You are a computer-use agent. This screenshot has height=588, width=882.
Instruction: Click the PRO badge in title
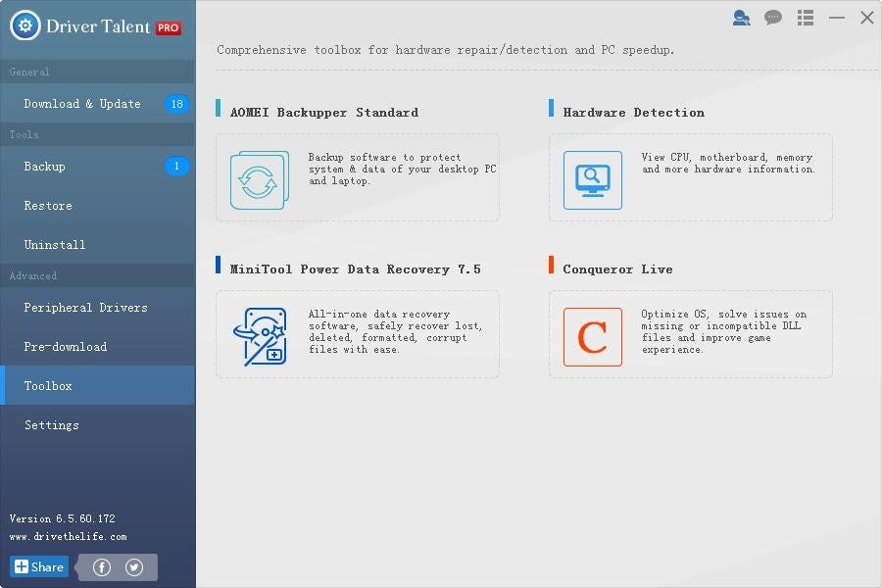(169, 27)
